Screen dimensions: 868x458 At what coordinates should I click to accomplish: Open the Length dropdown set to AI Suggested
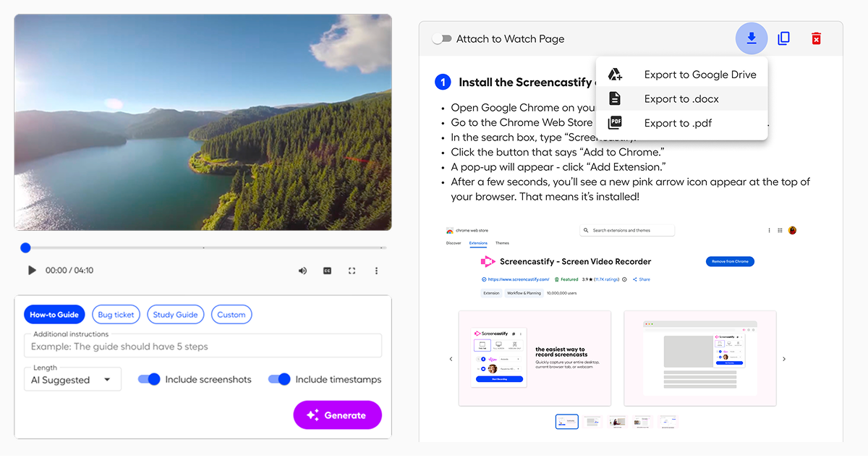72,379
